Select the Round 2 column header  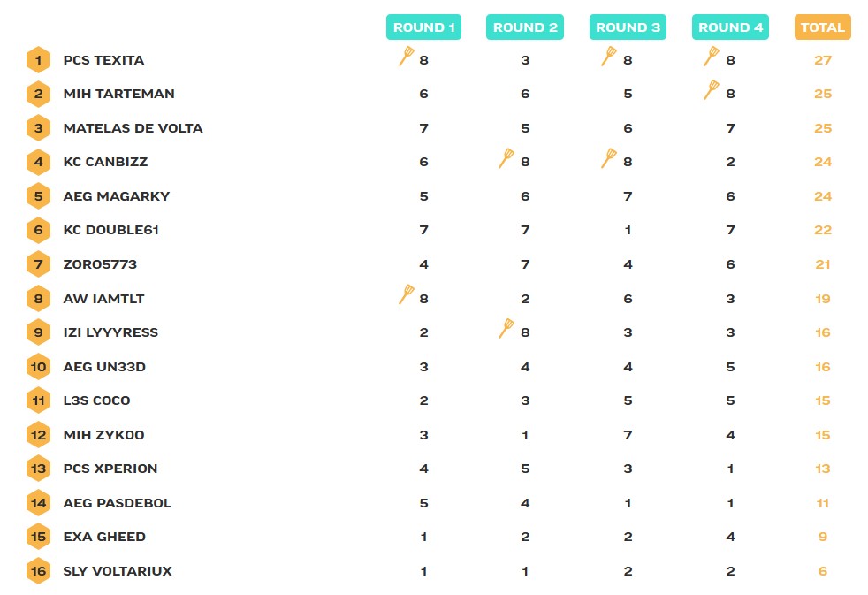tap(525, 27)
